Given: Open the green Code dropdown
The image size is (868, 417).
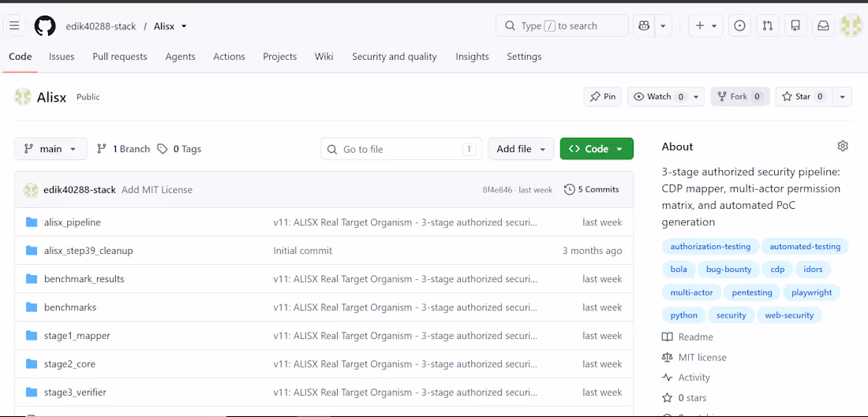Looking at the screenshot, I should (x=597, y=149).
